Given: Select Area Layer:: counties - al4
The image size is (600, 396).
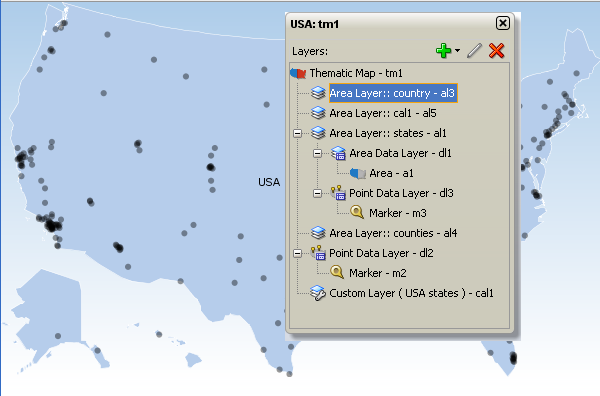Looking at the screenshot, I should (x=393, y=233).
